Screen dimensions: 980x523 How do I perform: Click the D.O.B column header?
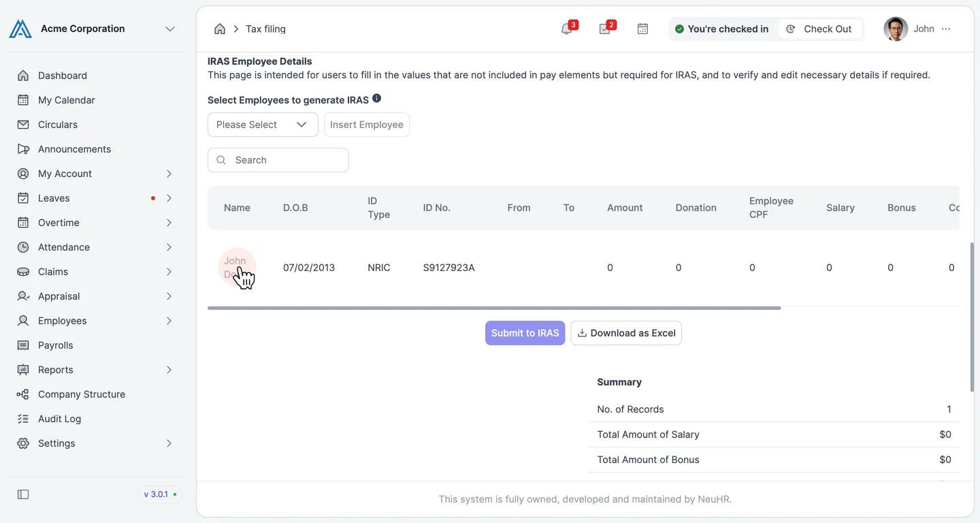coord(295,208)
